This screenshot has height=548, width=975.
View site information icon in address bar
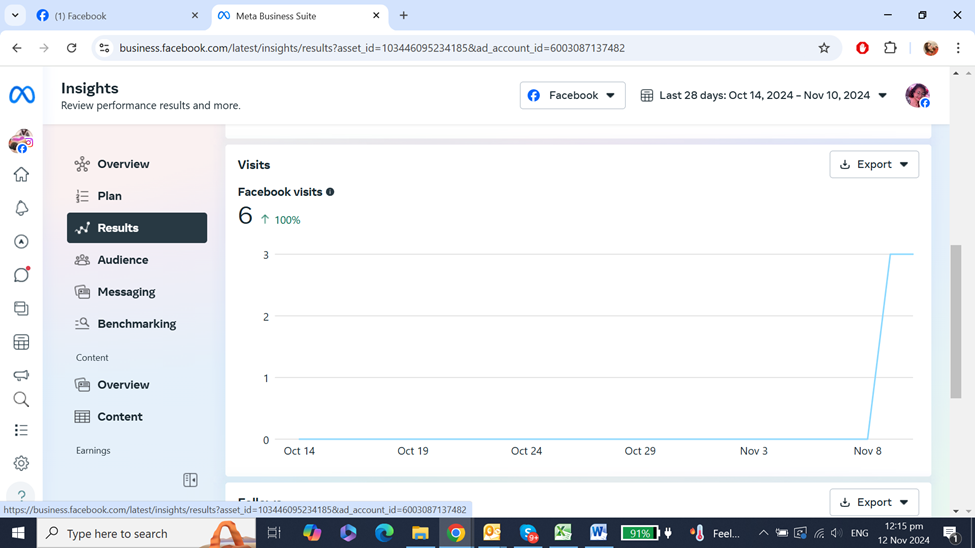click(x=104, y=48)
